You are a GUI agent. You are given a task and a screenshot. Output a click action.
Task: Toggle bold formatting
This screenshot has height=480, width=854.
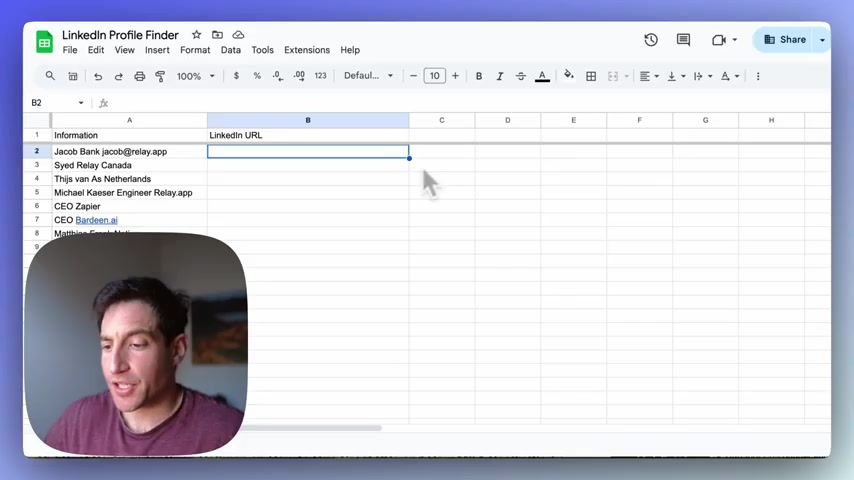(x=479, y=76)
